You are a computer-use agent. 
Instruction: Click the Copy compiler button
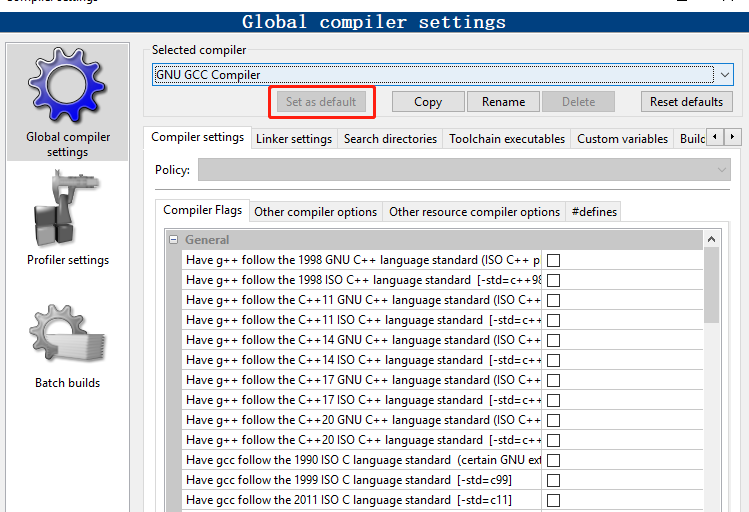pos(428,102)
